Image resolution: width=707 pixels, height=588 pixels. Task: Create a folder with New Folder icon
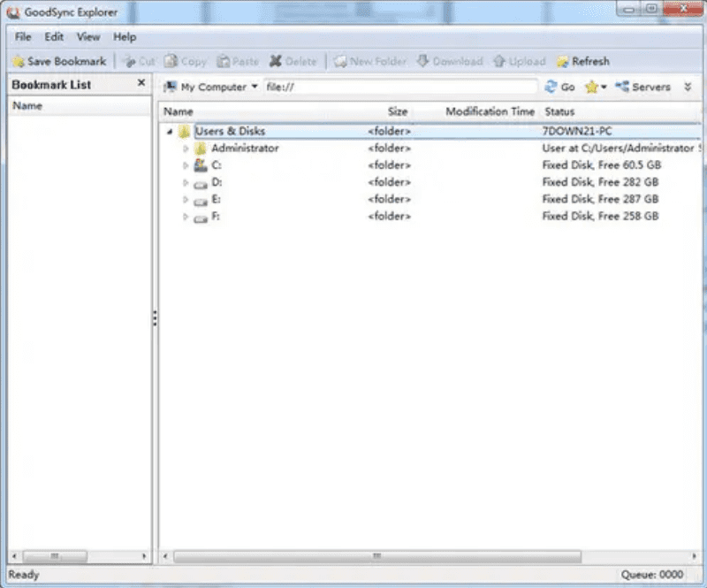coord(340,61)
